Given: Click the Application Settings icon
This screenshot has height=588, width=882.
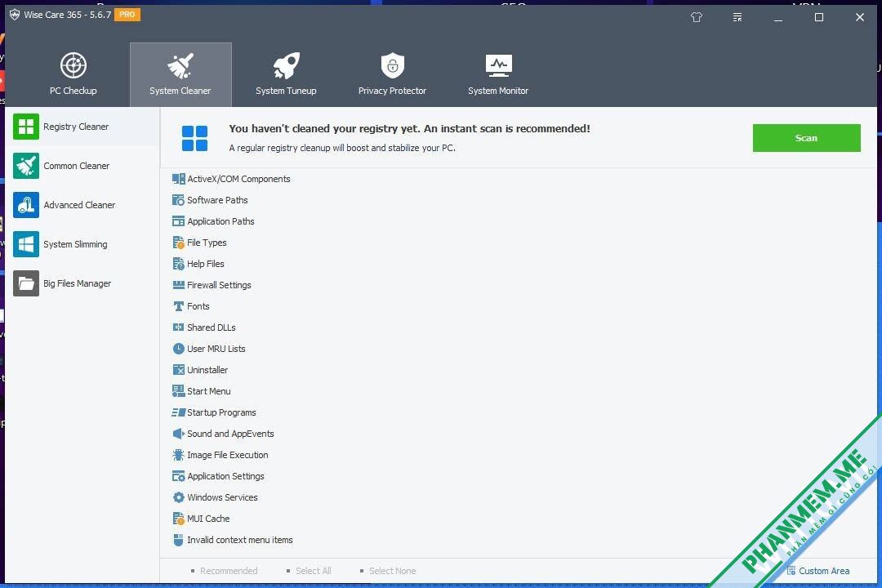Looking at the screenshot, I should [178, 476].
